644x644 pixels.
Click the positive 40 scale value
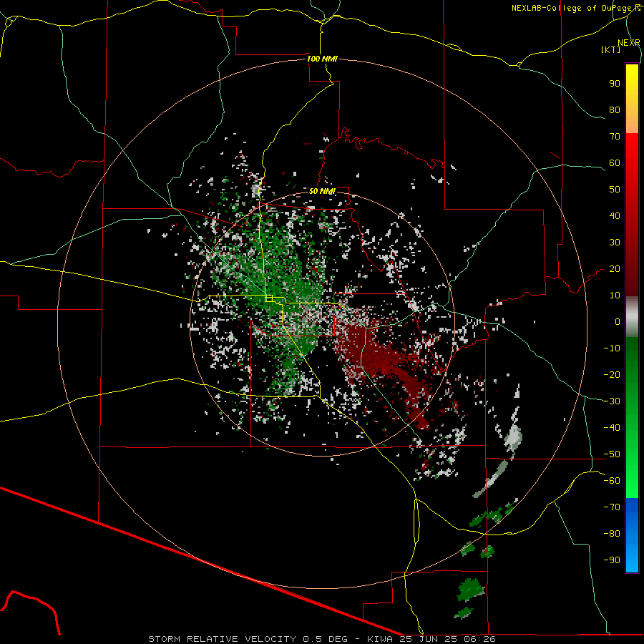(615, 215)
